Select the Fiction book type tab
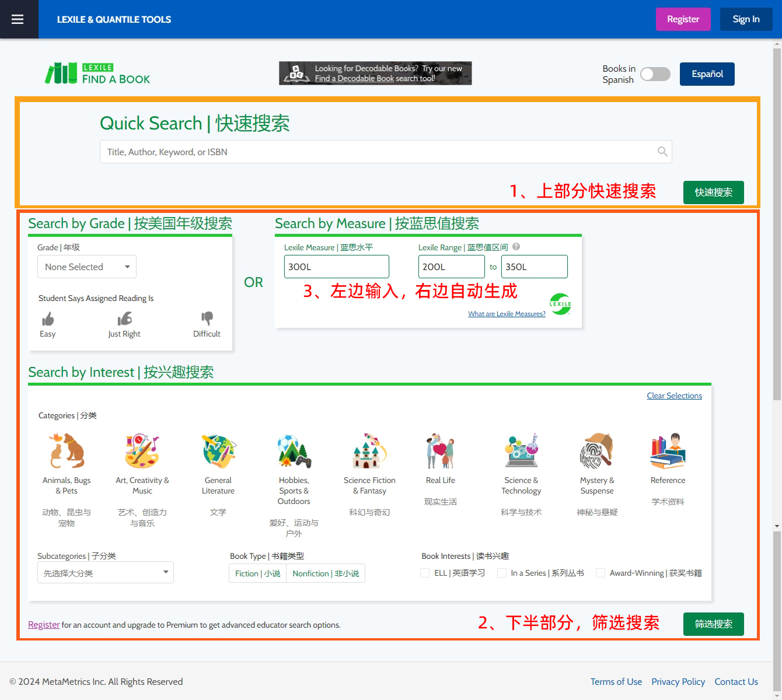The width and height of the screenshot is (782, 700). (257, 573)
